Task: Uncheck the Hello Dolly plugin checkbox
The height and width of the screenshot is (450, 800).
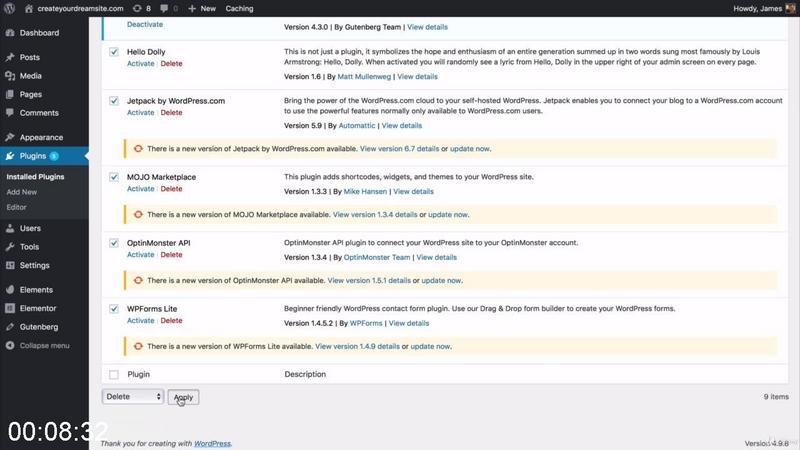Action: [x=114, y=52]
